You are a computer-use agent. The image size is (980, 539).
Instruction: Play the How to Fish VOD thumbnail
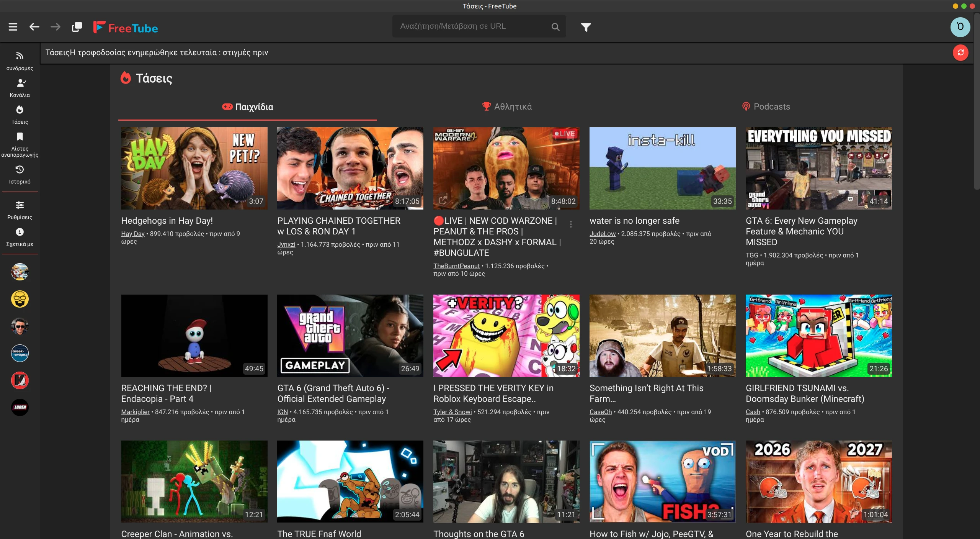coord(663,482)
